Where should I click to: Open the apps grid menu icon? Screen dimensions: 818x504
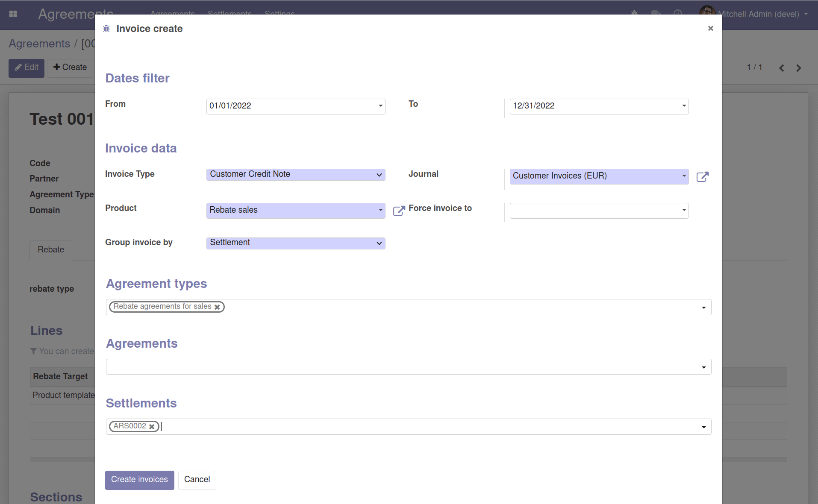(x=13, y=14)
